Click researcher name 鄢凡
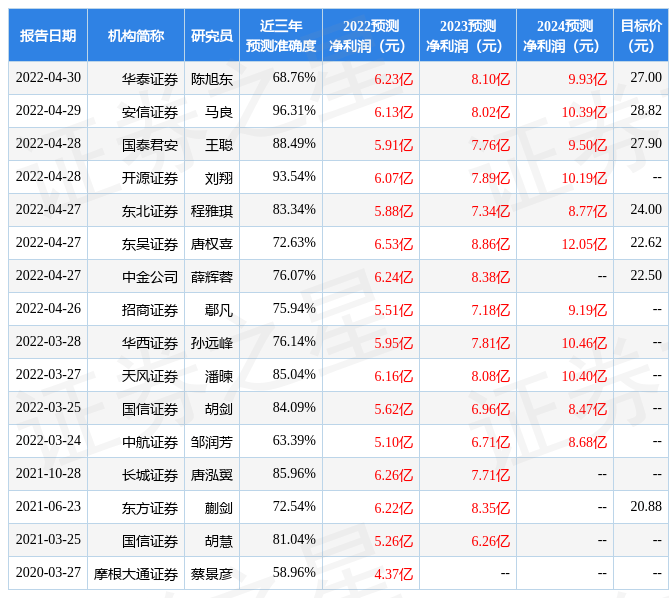The height and width of the screenshot is (598, 669). [x=219, y=310]
